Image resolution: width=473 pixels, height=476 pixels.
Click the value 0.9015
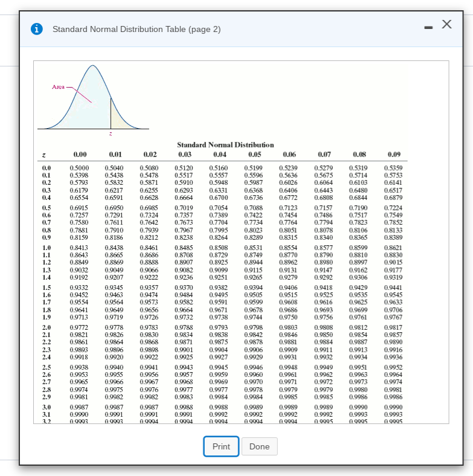[393, 262]
